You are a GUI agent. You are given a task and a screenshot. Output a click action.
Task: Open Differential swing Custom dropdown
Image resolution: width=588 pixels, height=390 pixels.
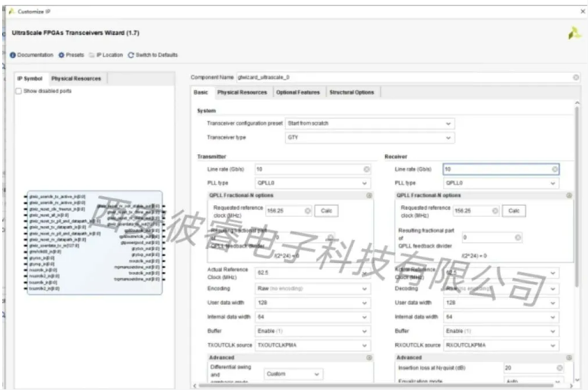coord(293,374)
